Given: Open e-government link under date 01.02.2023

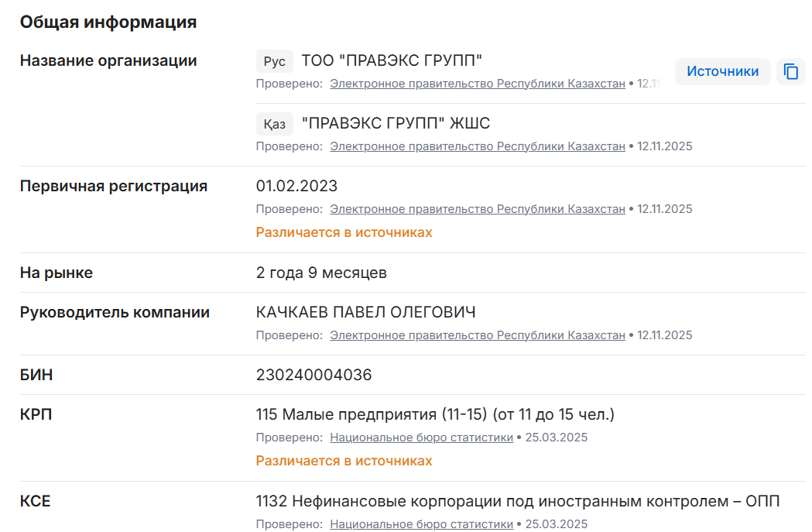Looking at the screenshot, I should [477, 209].
